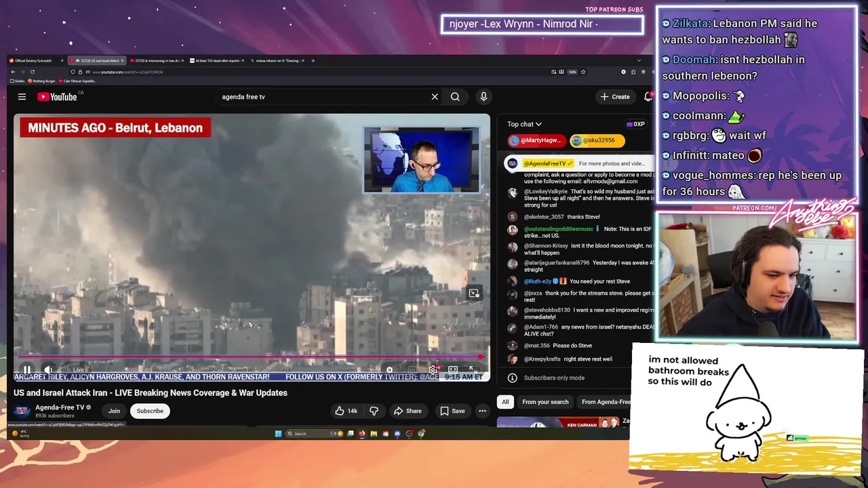
Task: Click the Agenda-Free TV channel avatar
Action: [x=22, y=411]
